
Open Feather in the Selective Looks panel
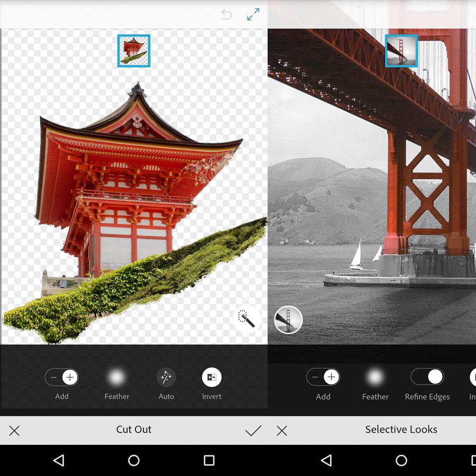(375, 377)
